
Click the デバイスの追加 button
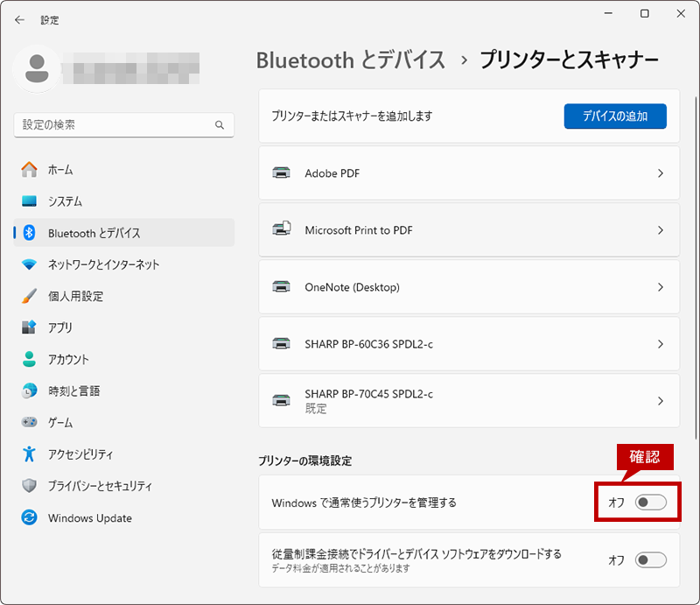(615, 116)
